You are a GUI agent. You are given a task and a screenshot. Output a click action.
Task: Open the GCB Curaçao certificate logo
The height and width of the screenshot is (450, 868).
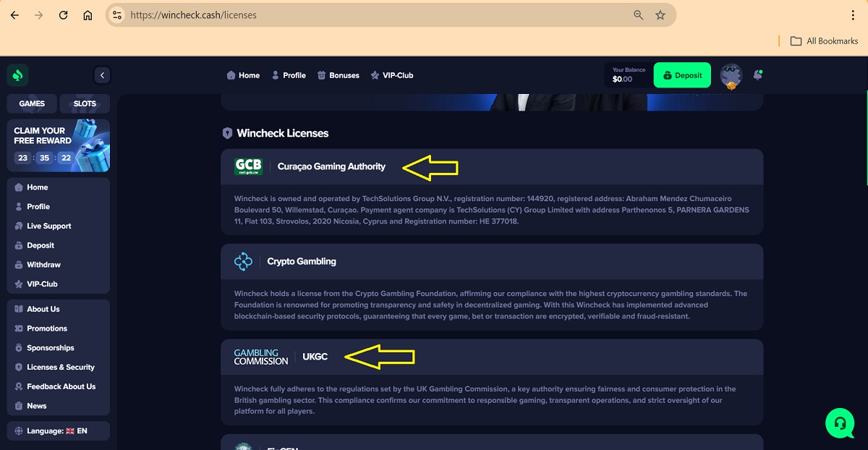click(x=248, y=167)
